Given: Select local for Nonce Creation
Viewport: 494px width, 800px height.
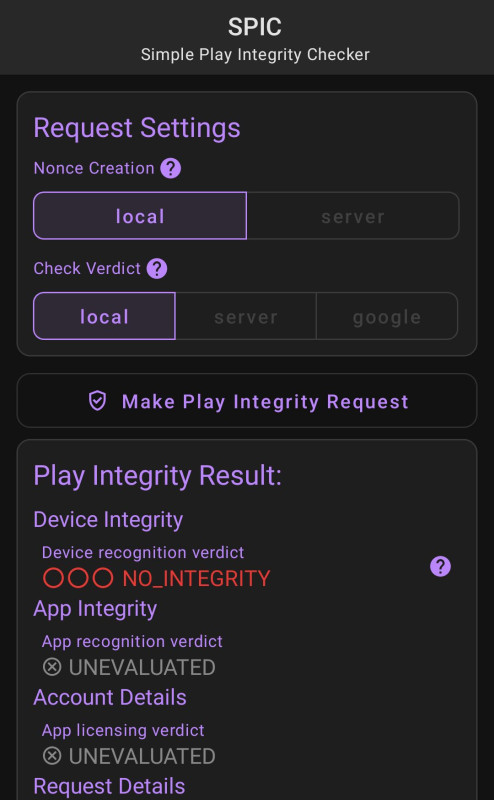Looking at the screenshot, I should [x=140, y=216].
